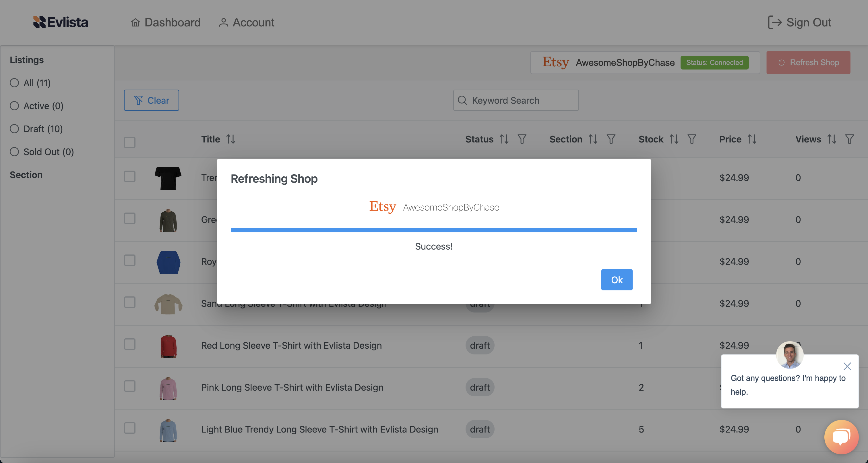Open the Account page
This screenshot has width=868, height=463.
246,22
